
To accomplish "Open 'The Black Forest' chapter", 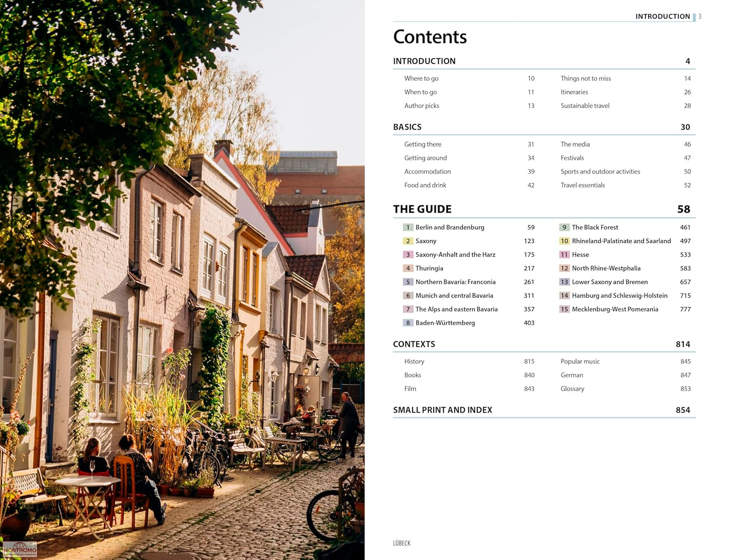I will point(595,227).
